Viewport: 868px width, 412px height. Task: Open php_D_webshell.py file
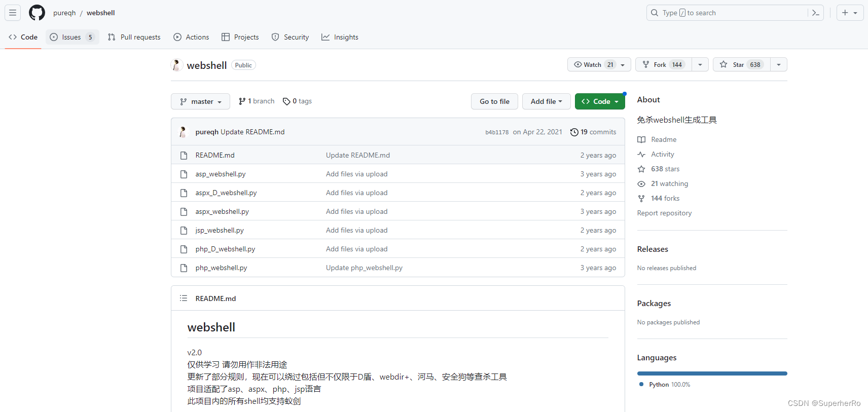(225, 249)
